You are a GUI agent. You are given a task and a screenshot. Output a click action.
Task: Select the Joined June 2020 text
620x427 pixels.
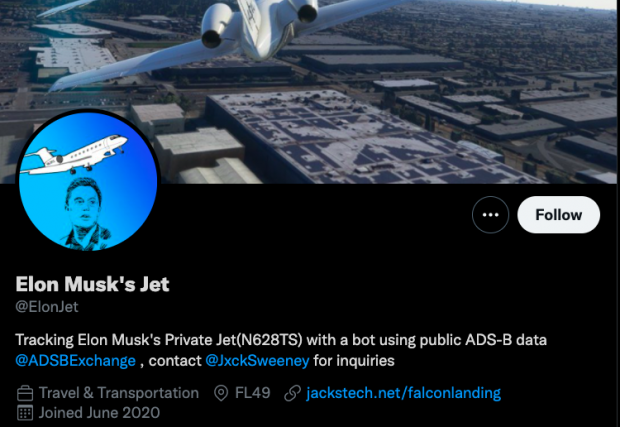(x=99, y=413)
